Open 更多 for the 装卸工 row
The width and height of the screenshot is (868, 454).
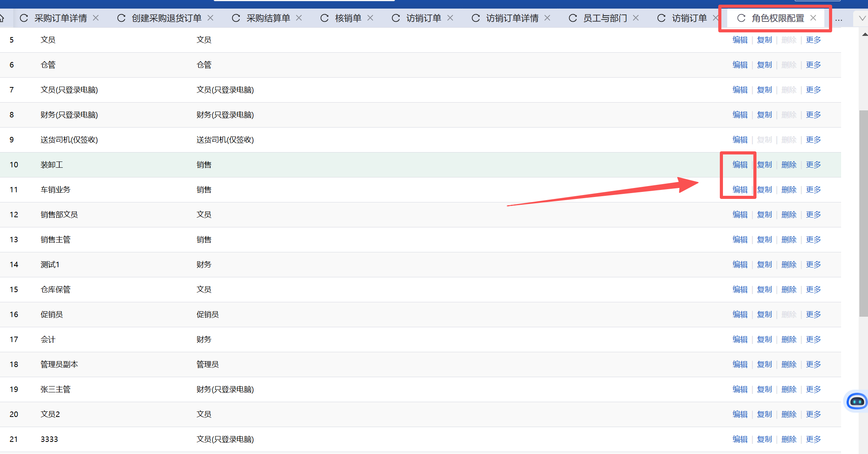click(813, 165)
